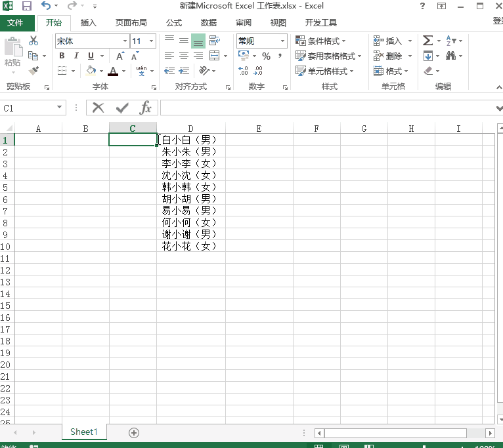Click the Wrap Text icon
The image size is (503, 448).
point(214,41)
